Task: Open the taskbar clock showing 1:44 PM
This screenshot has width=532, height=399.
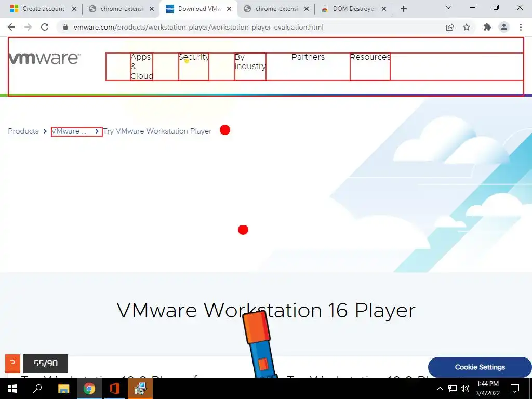Action: pyautogui.click(x=488, y=389)
